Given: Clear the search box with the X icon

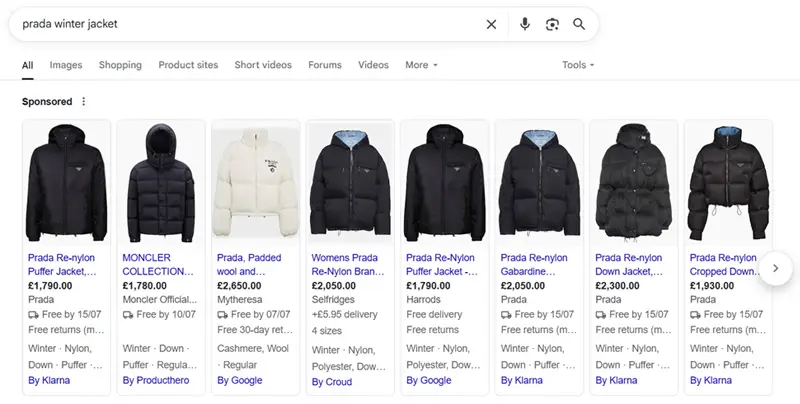Looking at the screenshot, I should (x=491, y=24).
